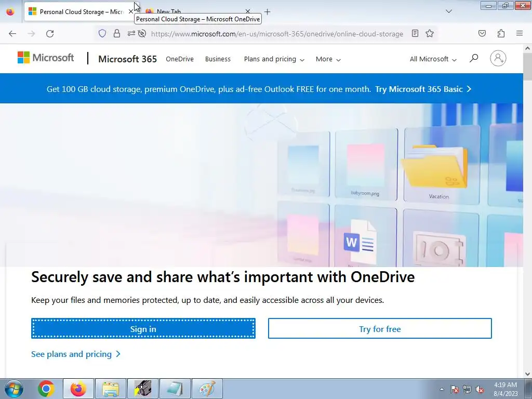Click the crossed-out blocked autoplay/eye icon
Image resolution: width=532 pixels, height=399 pixels.
coord(142,33)
